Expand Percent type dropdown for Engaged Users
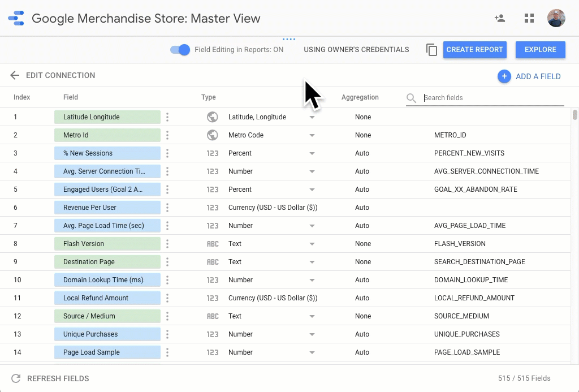Image resolution: width=579 pixels, height=392 pixels. [x=312, y=190]
